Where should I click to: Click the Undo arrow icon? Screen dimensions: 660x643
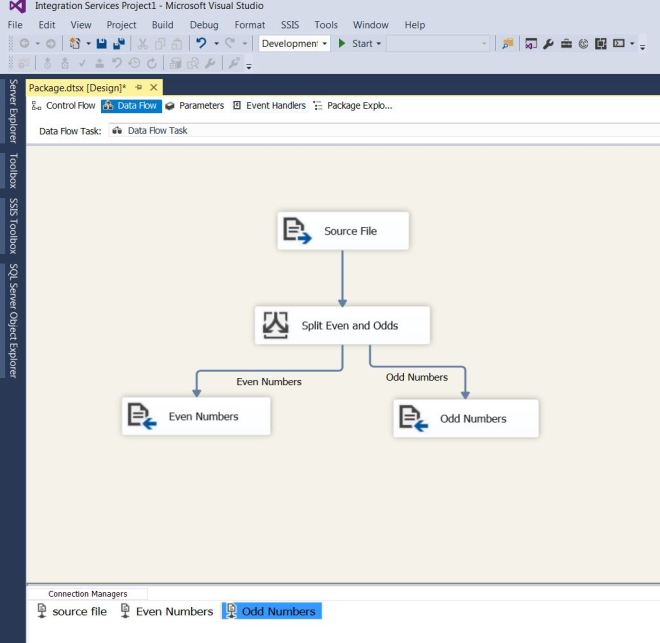[x=201, y=44]
